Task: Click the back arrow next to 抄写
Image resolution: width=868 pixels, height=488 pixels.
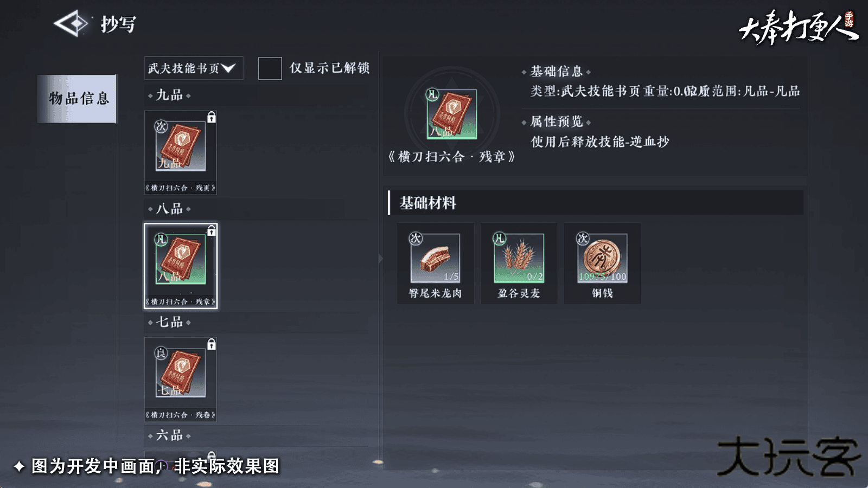Action: tap(71, 23)
